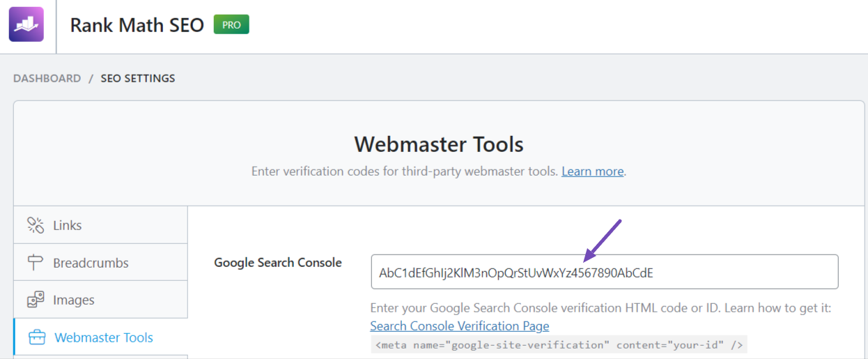Click the Google Search Console label
Viewport: 868px width, 359px height.
pyautogui.click(x=278, y=263)
